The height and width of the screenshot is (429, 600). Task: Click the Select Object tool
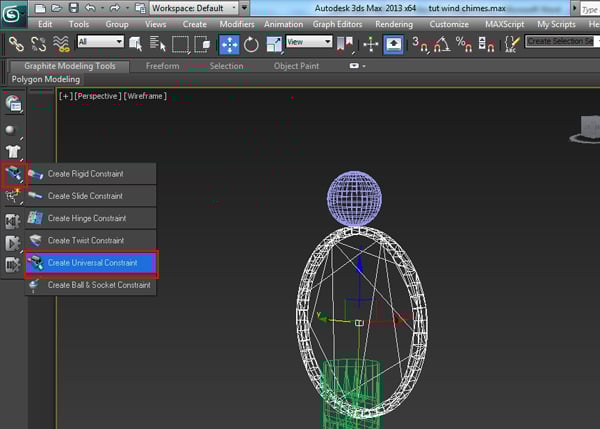(135, 44)
